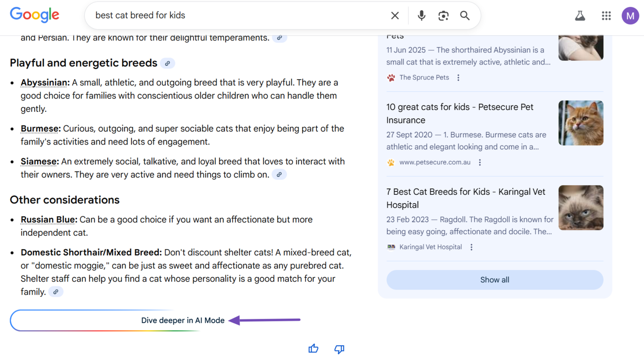Click the microphone voice search icon

421,15
